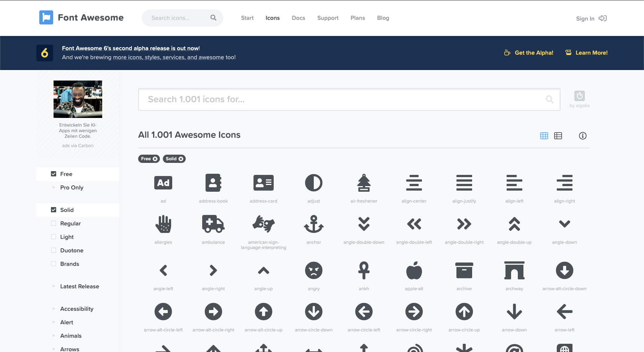Select the angle-double-down icon
This screenshot has height=352, width=644.
tap(364, 224)
